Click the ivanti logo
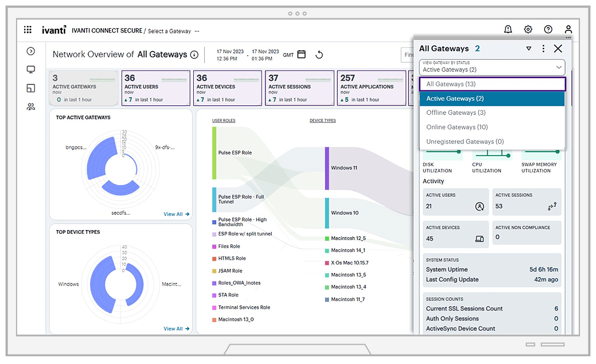Viewport: 596px width, 364px height. pyautogui.click(x=54, y=30)
